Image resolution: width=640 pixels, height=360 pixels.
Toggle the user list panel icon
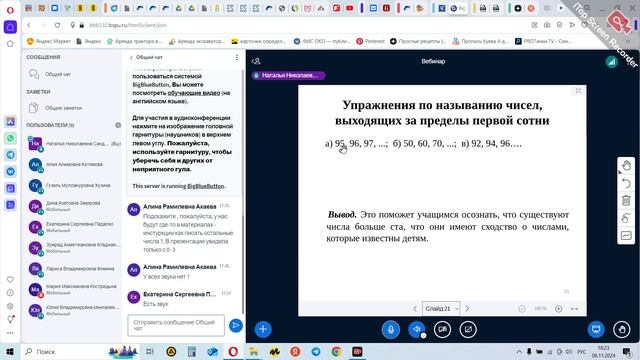pos(256,61)
